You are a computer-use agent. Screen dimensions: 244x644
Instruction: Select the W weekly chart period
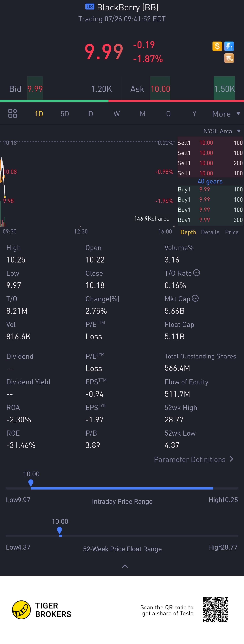117,114
